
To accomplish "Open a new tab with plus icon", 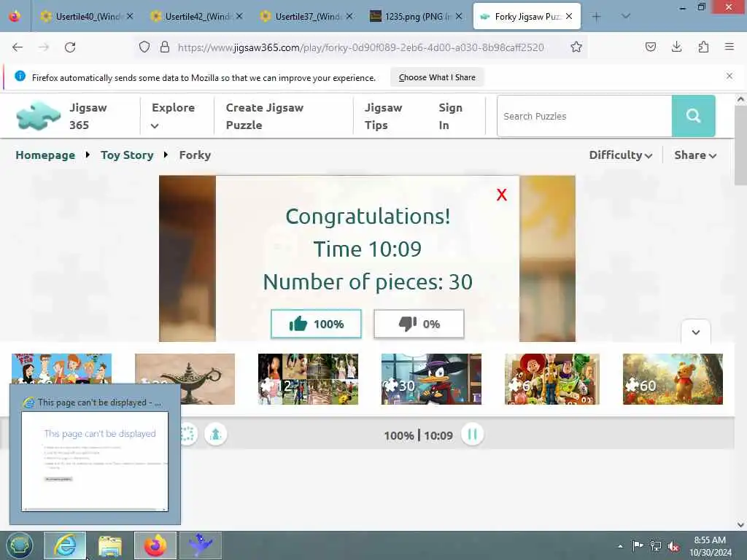I will [596, 17].
